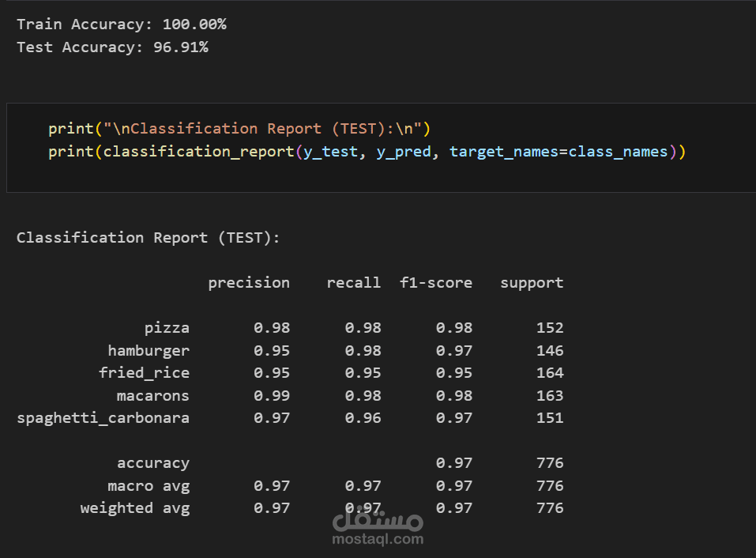This screenshot has height=558, width=756.
Task: Click the f1-score column header
Action: click(x=436, y=283)
